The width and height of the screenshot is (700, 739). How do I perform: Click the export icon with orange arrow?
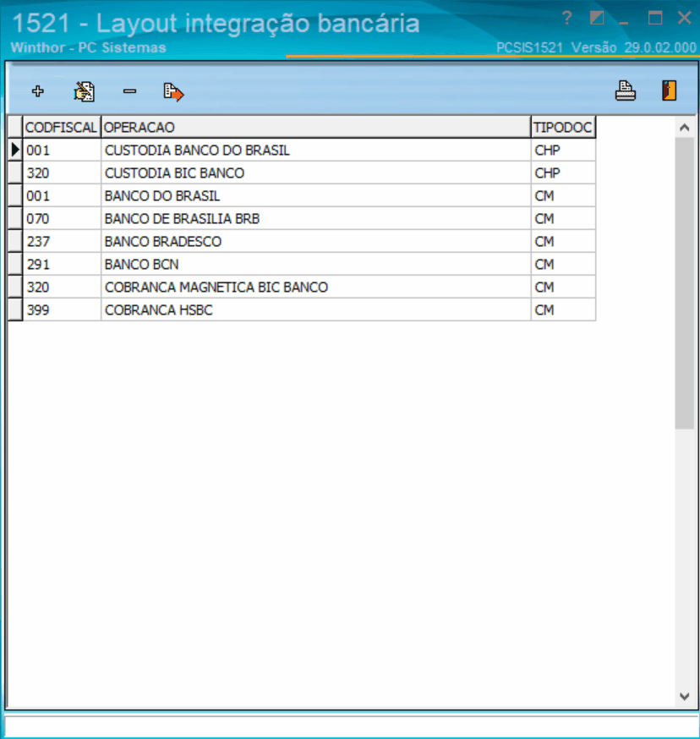[x=173, y=92]
